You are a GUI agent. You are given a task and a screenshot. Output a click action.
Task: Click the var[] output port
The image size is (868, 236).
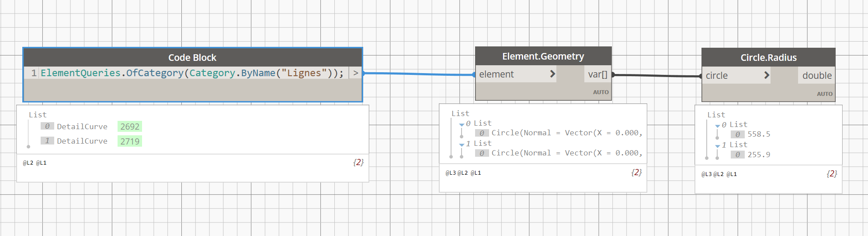point(597,74)
